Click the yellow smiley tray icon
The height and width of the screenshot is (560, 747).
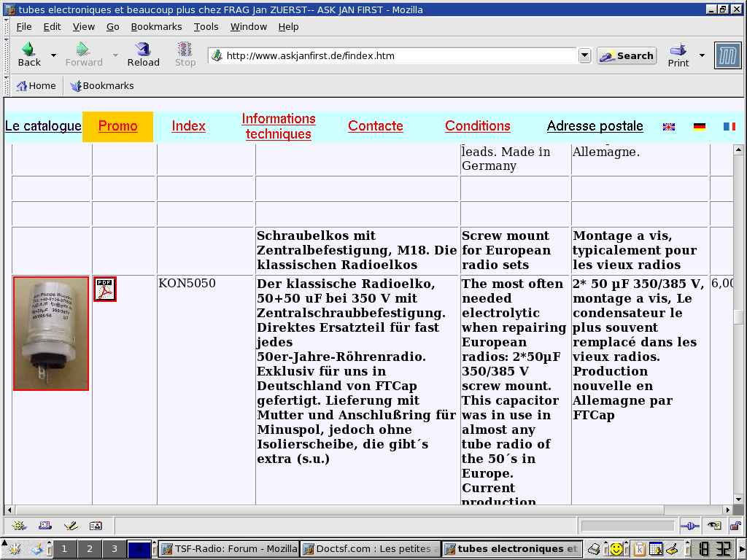[x=616, y=549]
